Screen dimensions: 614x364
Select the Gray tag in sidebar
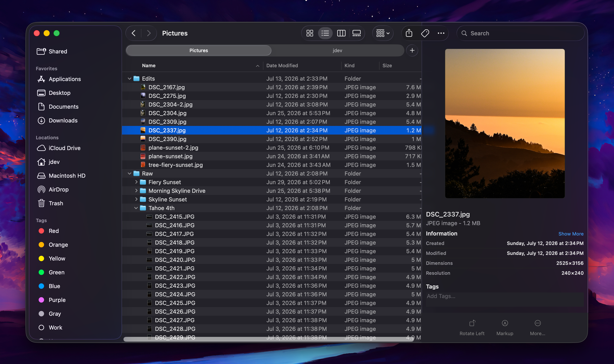[55, 314]
